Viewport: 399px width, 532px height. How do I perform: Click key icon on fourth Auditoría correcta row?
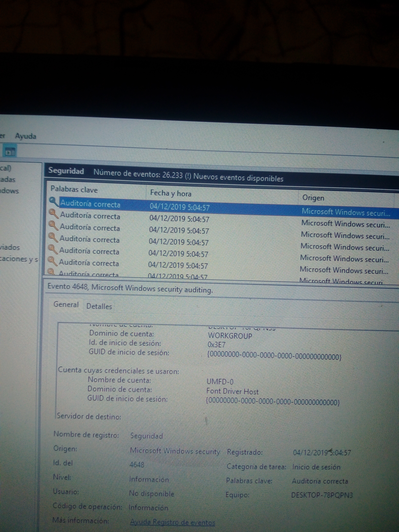click(53, 237)
